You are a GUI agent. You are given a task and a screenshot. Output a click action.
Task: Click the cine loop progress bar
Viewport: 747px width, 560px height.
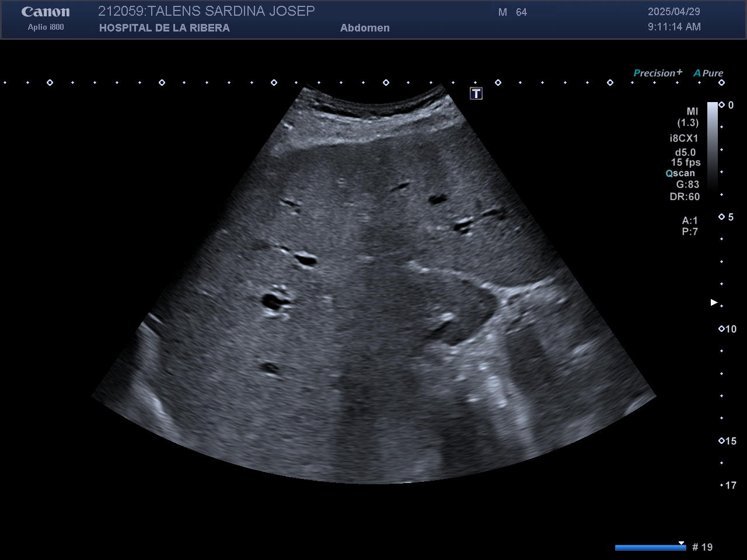[x=650, y=547]
